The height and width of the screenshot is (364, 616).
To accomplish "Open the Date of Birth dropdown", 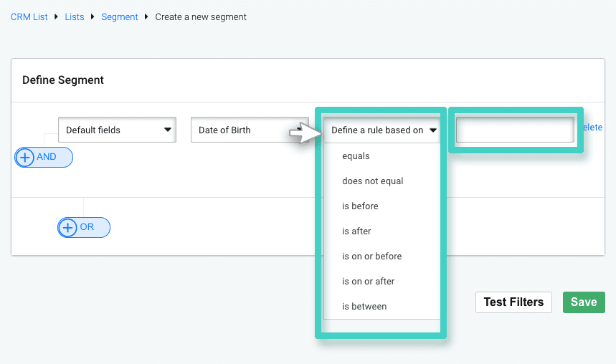I will (250, 130).
